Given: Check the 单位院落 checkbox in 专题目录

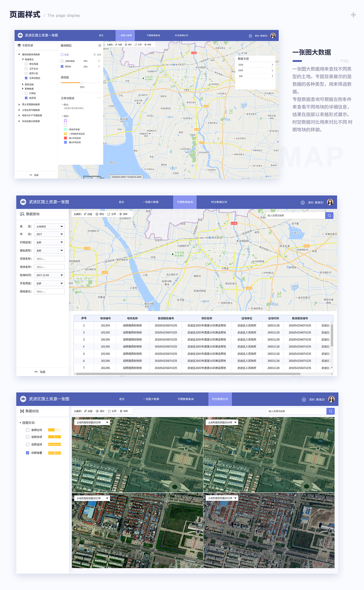Looking at the screenshot, I should coord(26,64).
